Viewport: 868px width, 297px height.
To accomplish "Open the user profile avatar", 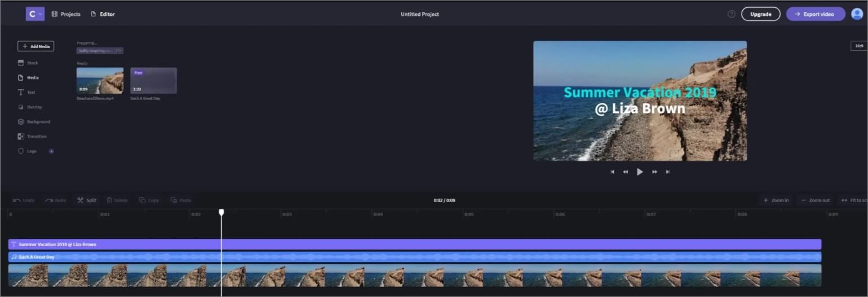I will pos(857,14).
